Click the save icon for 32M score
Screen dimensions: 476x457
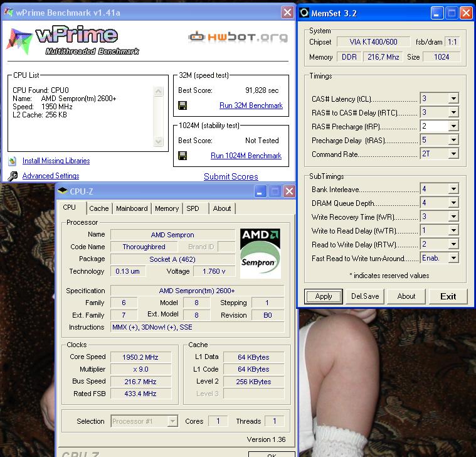(182, 105)
